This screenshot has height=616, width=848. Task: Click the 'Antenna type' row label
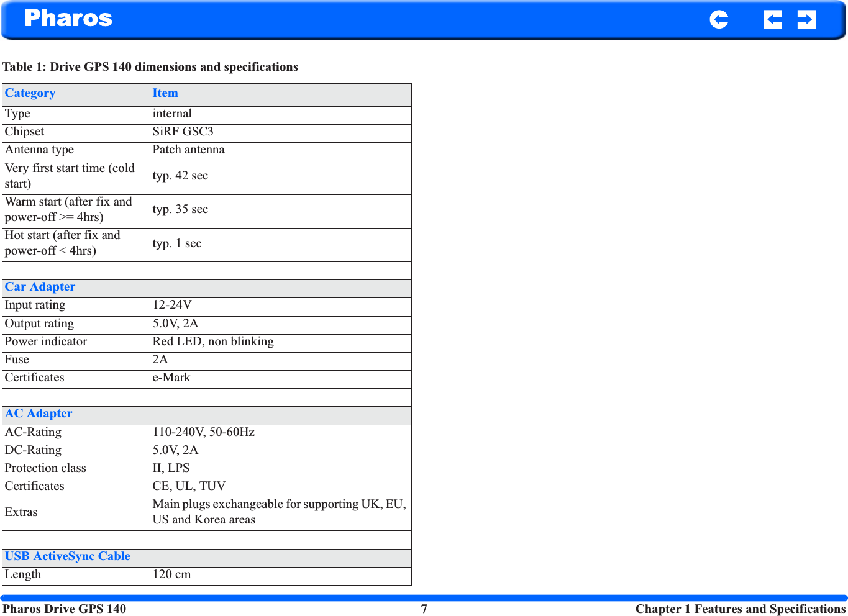click(39, 150)
